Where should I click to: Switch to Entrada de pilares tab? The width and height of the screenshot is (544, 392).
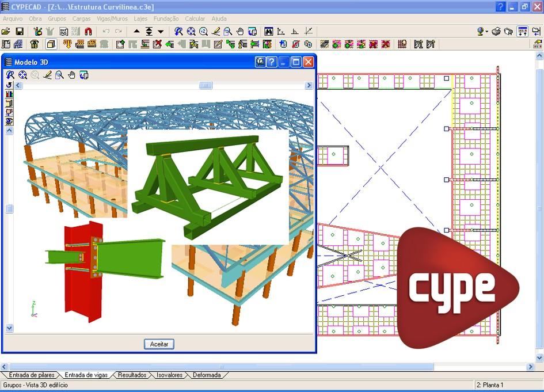click(31, 375)
